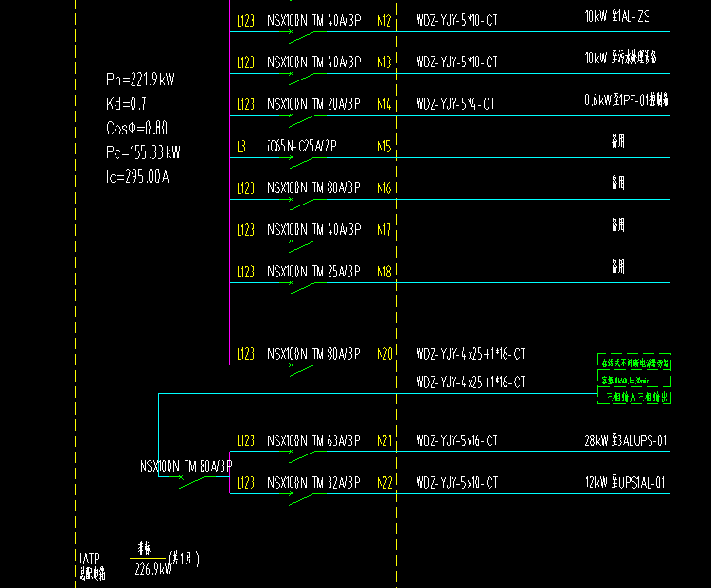Select the magenta vertical busbar line

[x=230, y=182]
